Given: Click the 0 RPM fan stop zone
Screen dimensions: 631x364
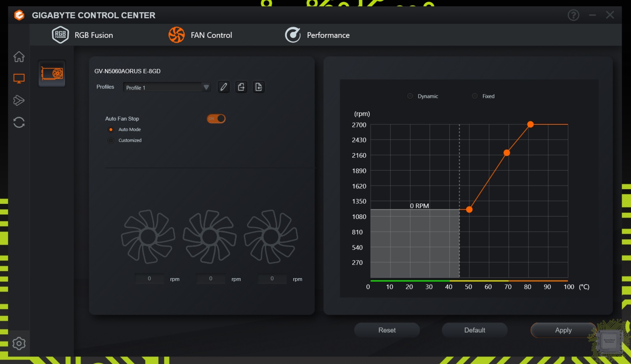Looking at the screenshot, I should click(415, 243).
